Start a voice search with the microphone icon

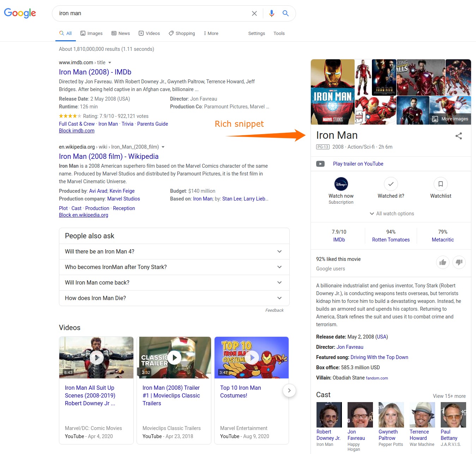271,13
